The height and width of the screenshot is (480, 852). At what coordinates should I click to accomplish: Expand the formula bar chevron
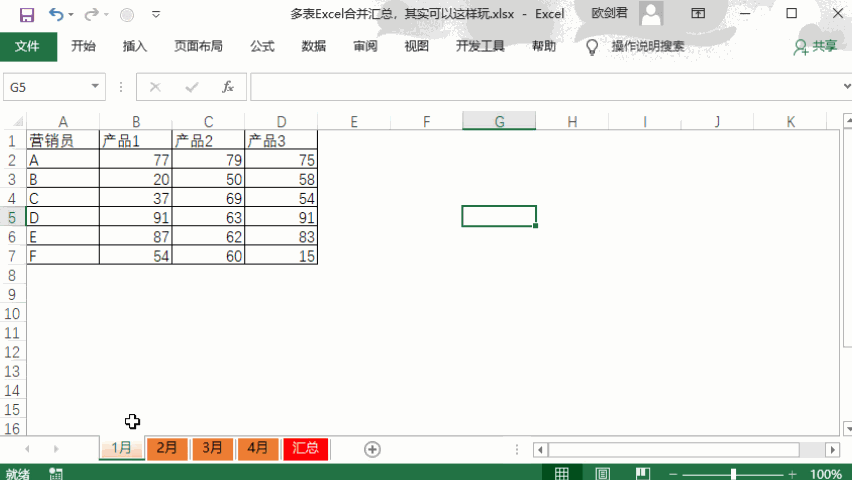click(847, 86)
